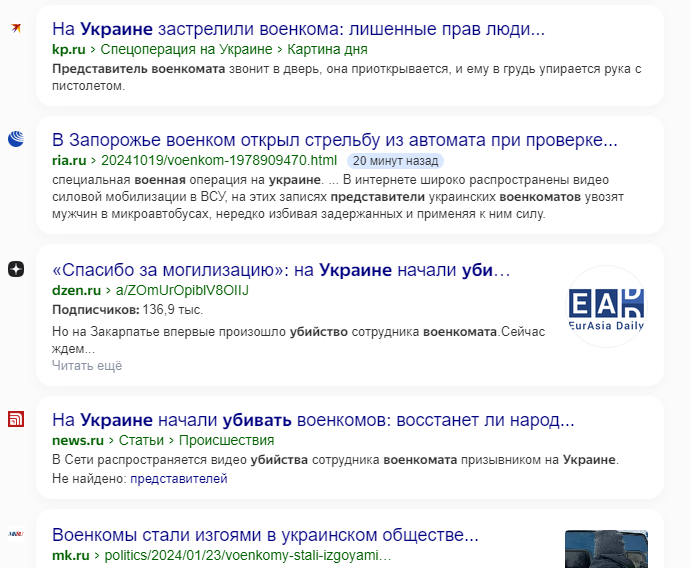Click the ria.ru domain link
Screen dimensions: 691x568
click(x=69, y=160)
